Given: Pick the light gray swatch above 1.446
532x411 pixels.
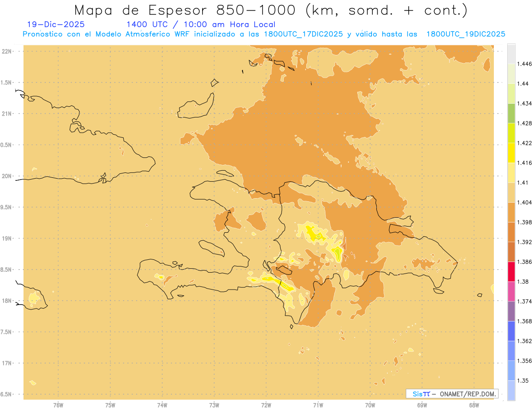Looking at the screenshot, I should pos(511,54).
